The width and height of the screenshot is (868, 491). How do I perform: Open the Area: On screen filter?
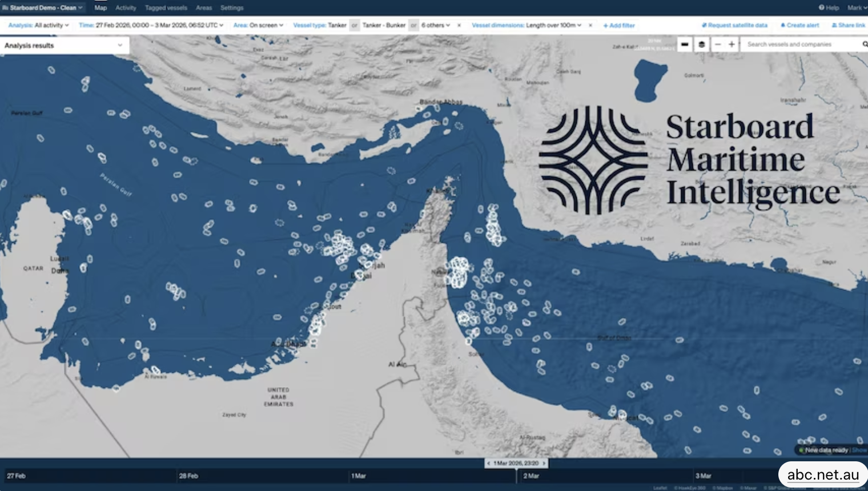pyautogui.click(x=258, y=25)
